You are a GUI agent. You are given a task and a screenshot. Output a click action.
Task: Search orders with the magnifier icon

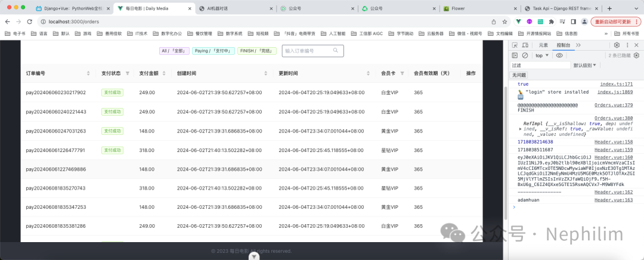tap(336, 51)
